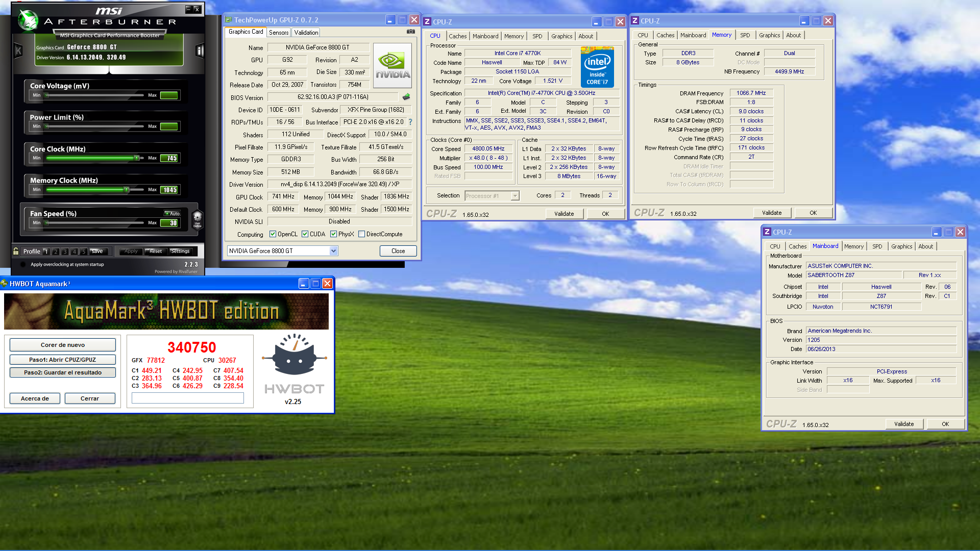Switch to GPU-Z Validation tab
Screen dimensions: 980x551
coord(306,33)
